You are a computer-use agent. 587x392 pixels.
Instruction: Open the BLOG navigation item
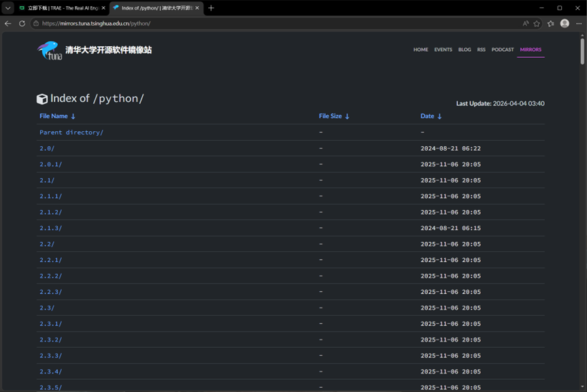coord(465,50)
